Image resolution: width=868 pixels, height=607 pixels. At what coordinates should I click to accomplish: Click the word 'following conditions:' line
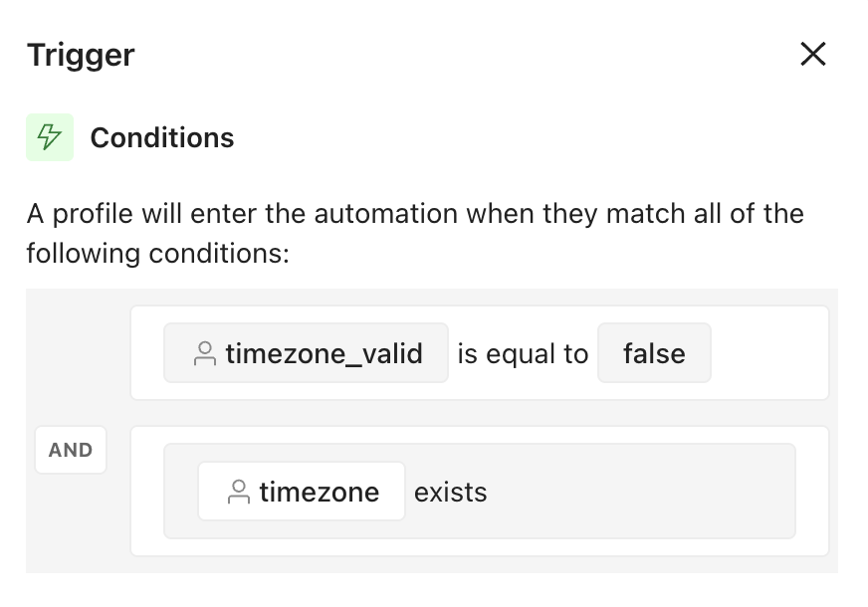pyautogui.click(x=157, y=254)
